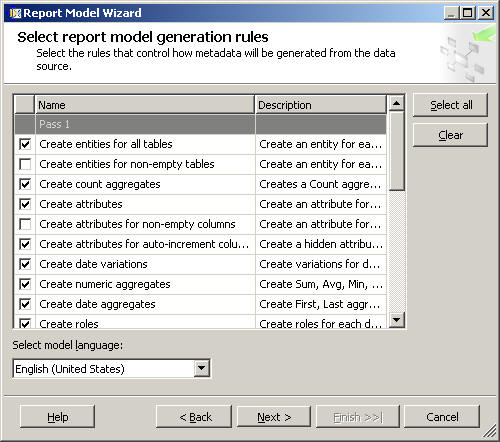Uncheck Create count aggregates checkbox
Viewport: 500px width, 442px height.
click(x=25, y=184)
